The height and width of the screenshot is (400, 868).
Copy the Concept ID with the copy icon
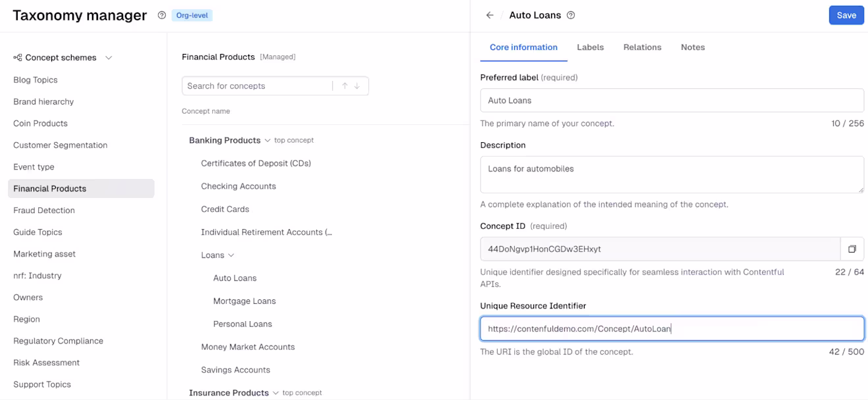coord(852,249)
